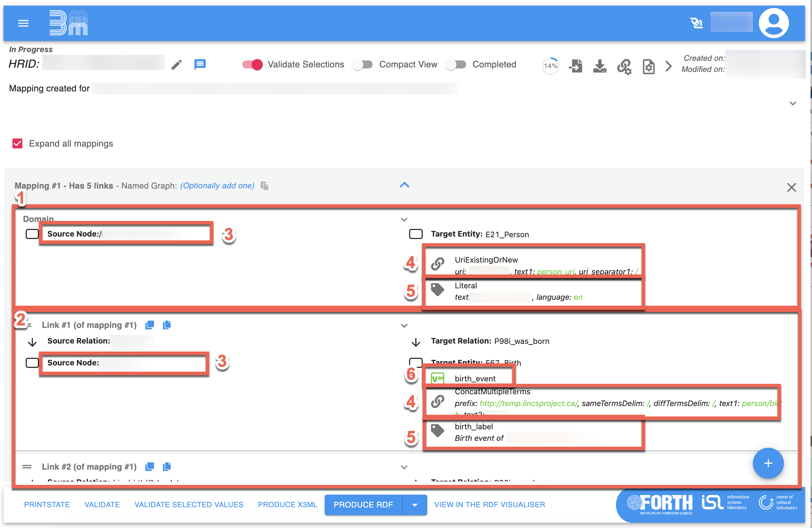Uncheck Expand all mappings checkbox

point(17,143)
